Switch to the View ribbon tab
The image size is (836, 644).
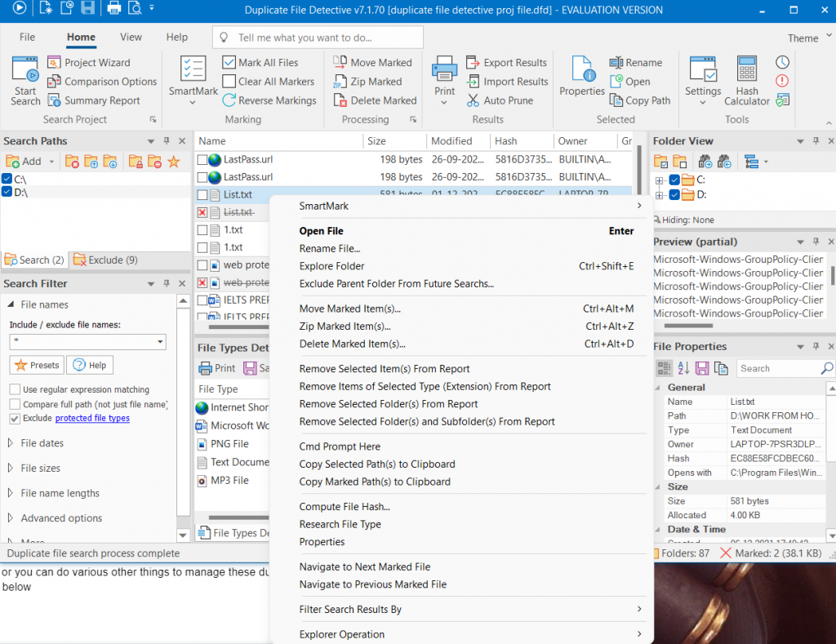[x=131, y=37]
